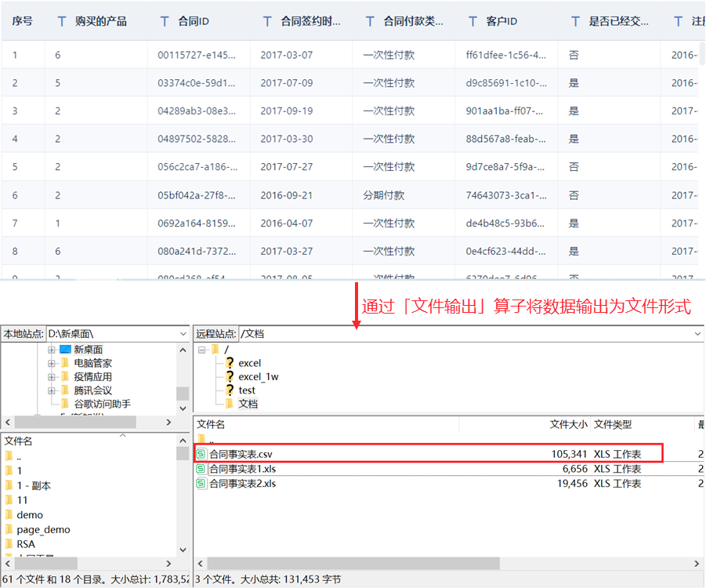Click the type icon beside 是否已经交 column

(x=575, y=21)
